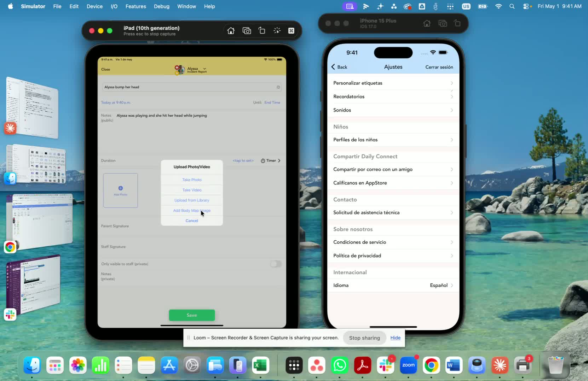Switch to Zoom in the Dock
Image resolution: width=588 pixels, height=381 pixels.
pos(408,365)
